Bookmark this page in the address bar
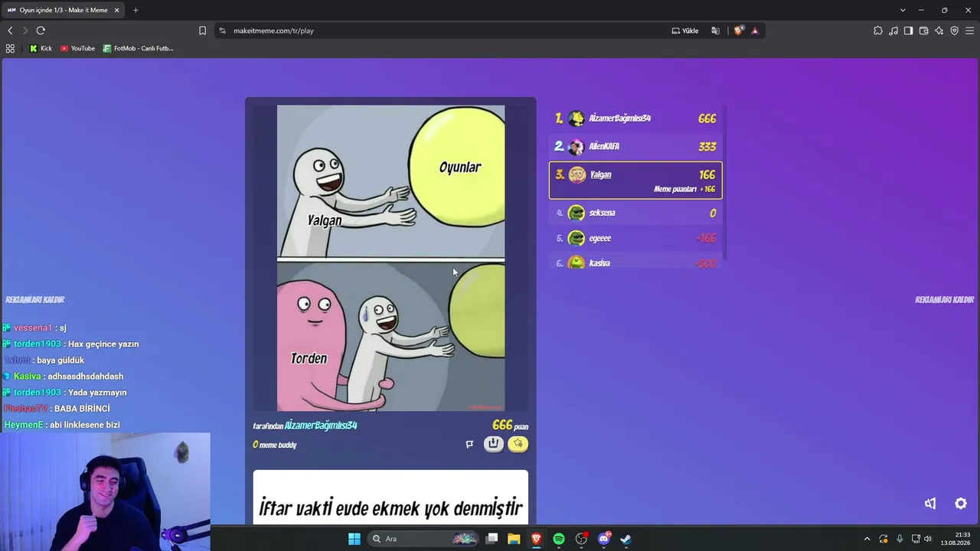 [202, 31]
